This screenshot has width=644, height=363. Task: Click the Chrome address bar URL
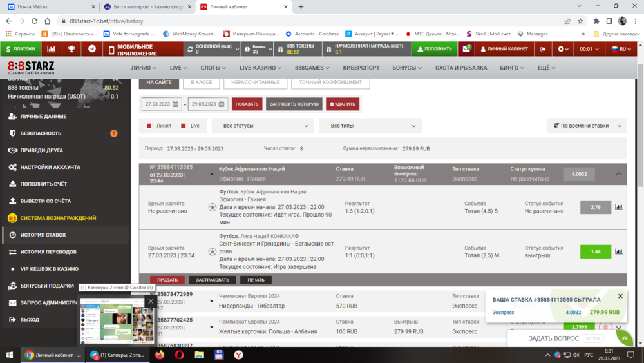[106, 21]
